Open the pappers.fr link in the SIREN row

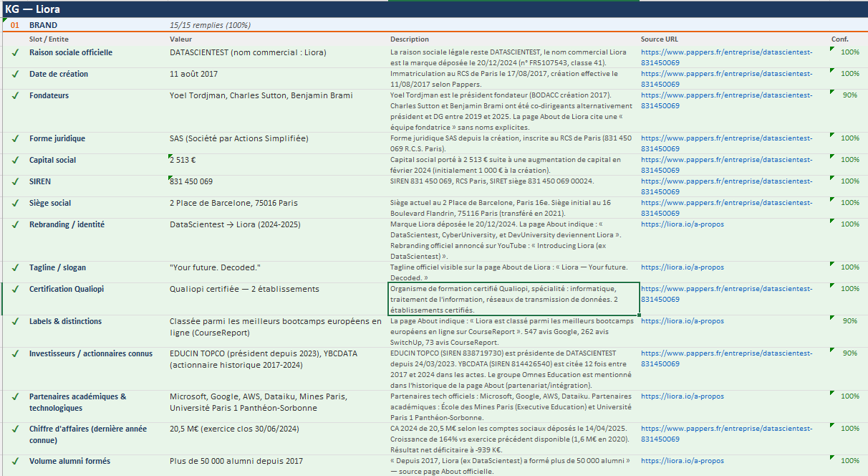point(726,186)
